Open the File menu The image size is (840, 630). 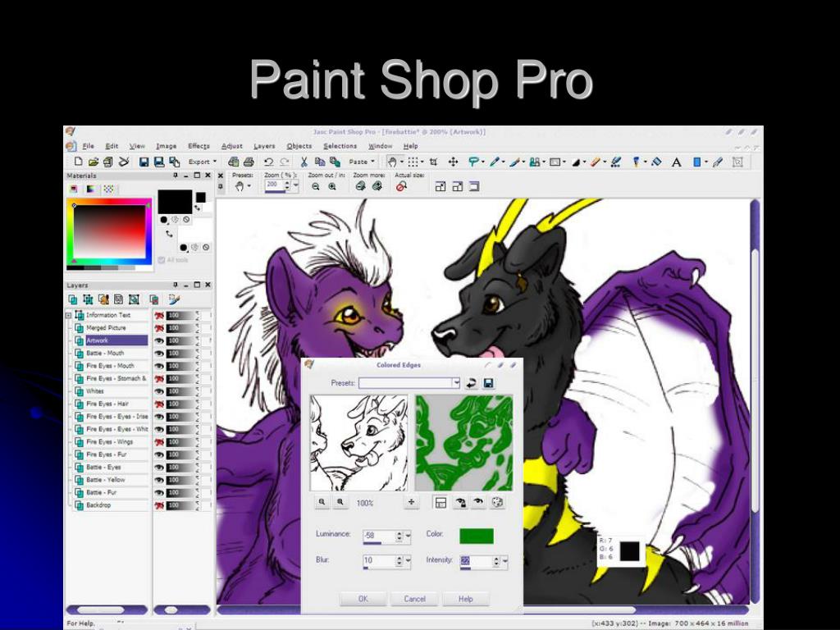pyautogui.click(x=89, y=146)
